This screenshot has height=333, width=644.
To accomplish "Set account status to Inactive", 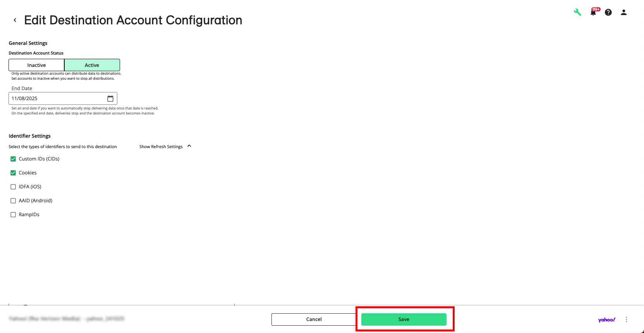I will tap(36, 65).
